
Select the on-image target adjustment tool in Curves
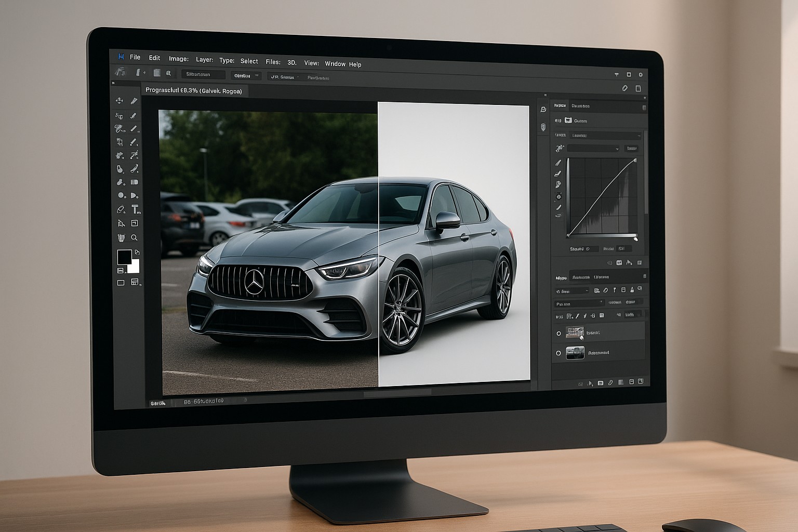click(x=559, y=149)
